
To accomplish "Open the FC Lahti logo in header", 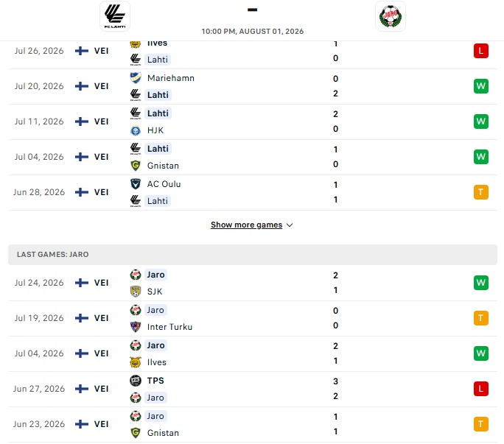I will click(x=115, y=16).
